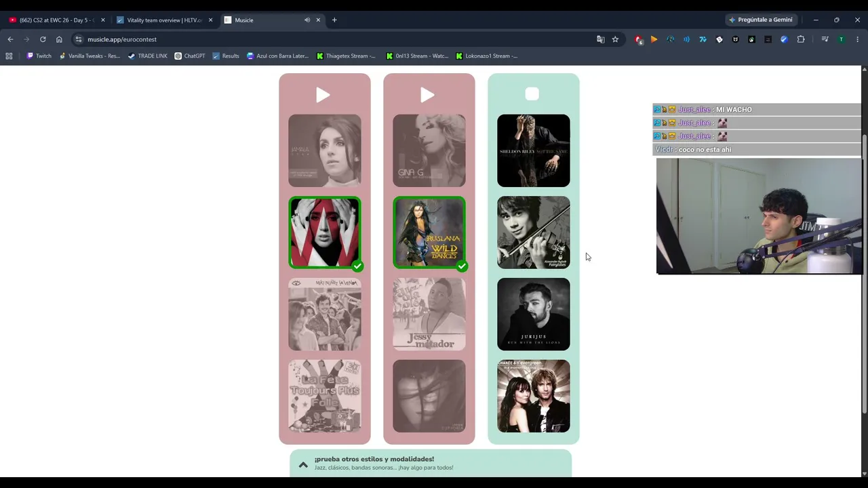Open a new browser tab
Image resolution: width=868 pixels, height=488 pixels.
[x=334, y=20]
